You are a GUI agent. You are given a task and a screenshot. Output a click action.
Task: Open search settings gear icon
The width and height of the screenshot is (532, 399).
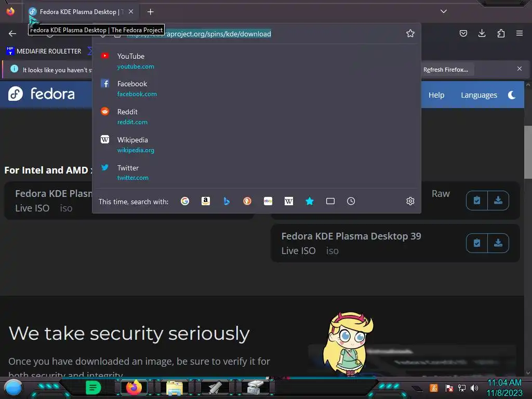[x=410, y=201]
